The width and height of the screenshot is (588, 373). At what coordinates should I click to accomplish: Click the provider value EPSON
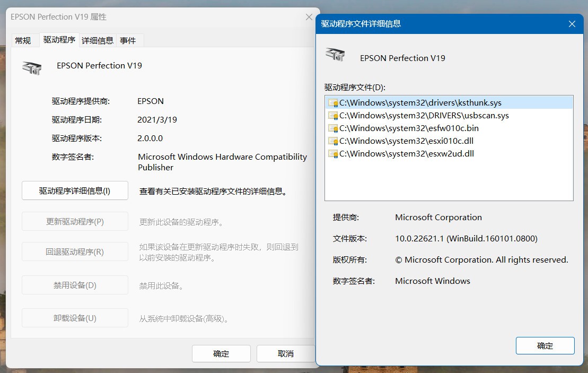click(151, 101)
